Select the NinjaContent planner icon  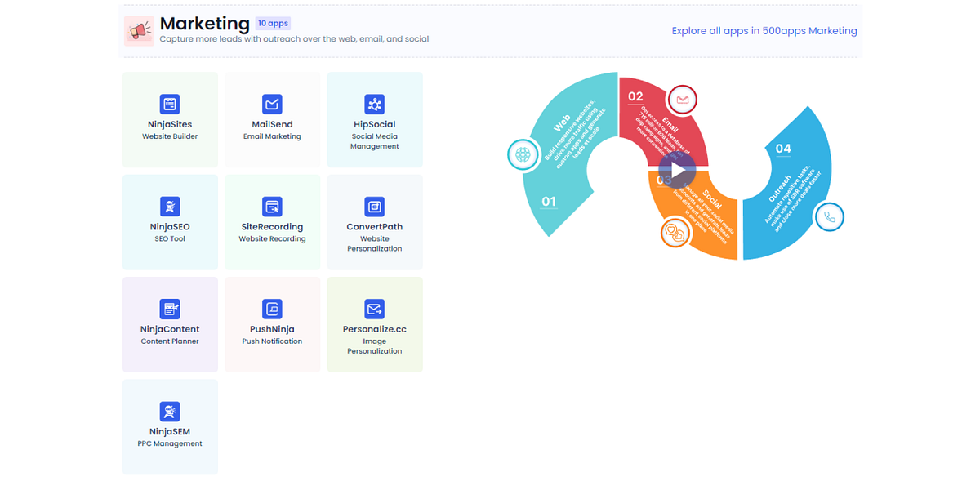pos(170,309)
